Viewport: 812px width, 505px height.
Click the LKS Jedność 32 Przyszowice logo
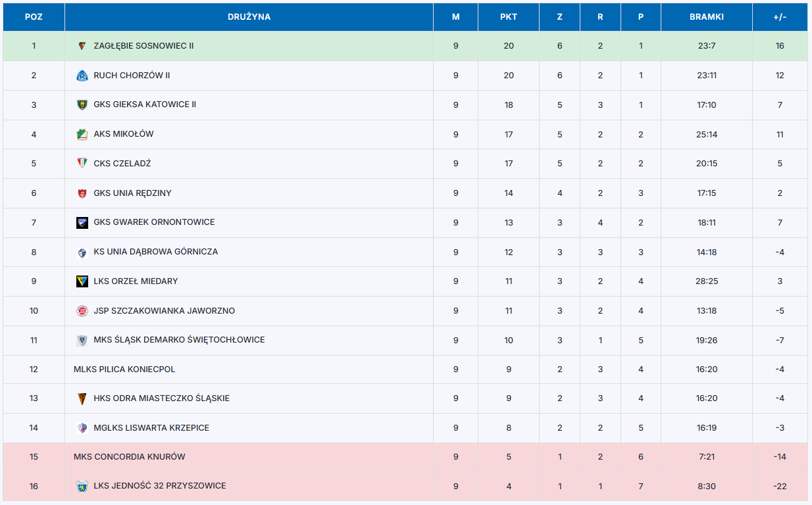tap(82, 487)
